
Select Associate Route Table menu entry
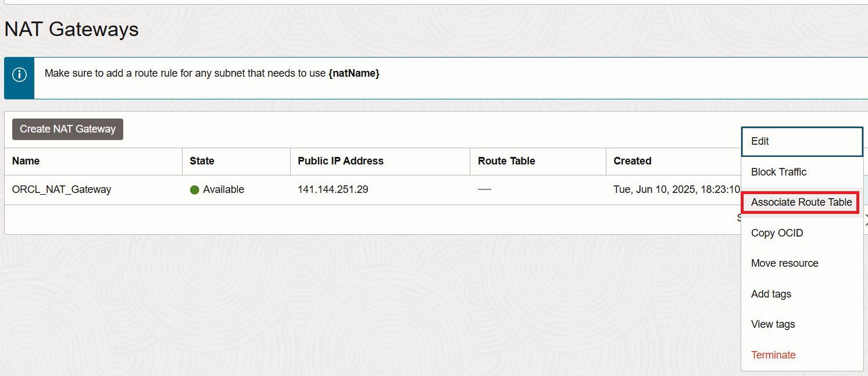(x=801, y=202)
